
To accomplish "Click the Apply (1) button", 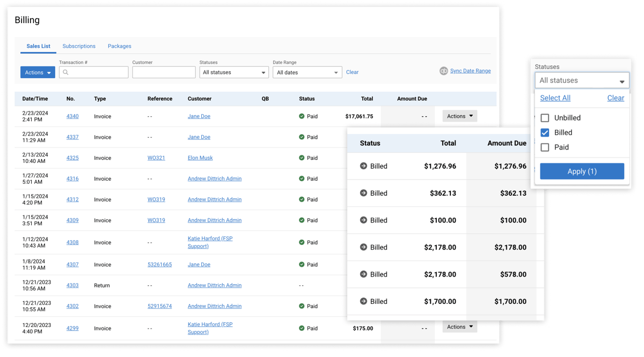I will [x=582, y=172].
